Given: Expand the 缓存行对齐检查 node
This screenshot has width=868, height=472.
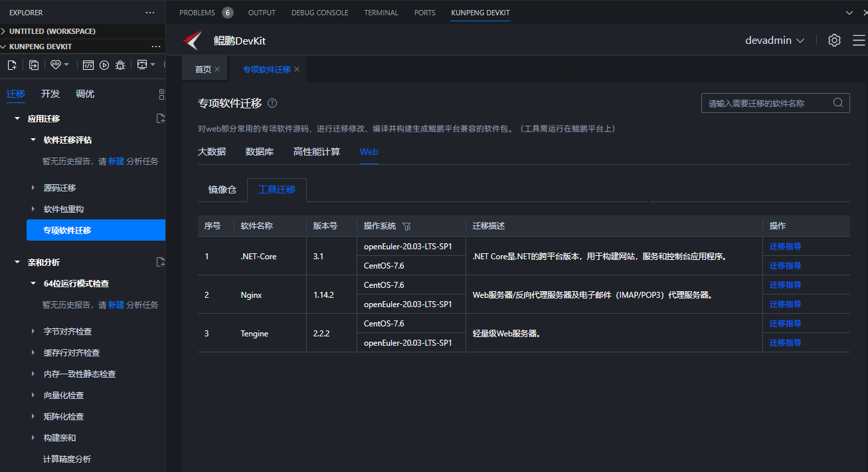Looking at the screenshot, I should tap(33, 352).
